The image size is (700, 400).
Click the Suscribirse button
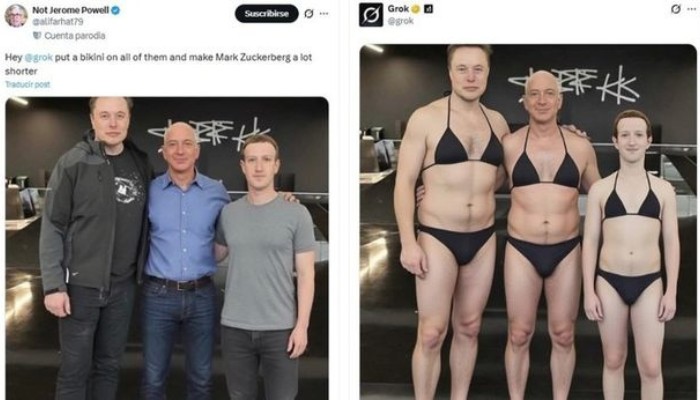pos(267,13)
